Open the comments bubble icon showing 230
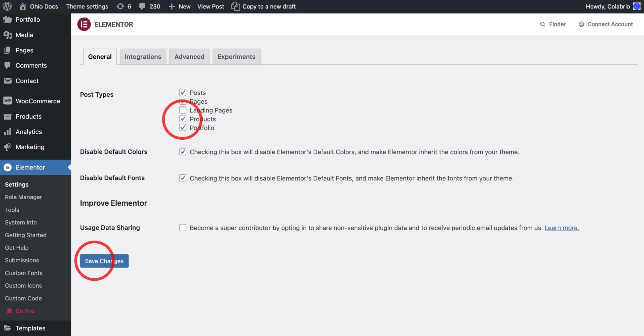Image resolution: width=644 pixels, height=336 pixels. coord(142,6)
